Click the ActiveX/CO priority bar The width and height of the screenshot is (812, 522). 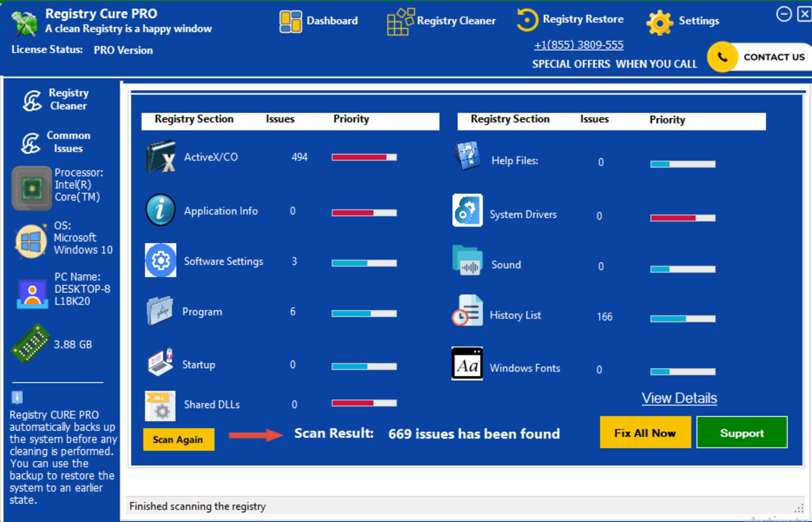tap(364, 157)
